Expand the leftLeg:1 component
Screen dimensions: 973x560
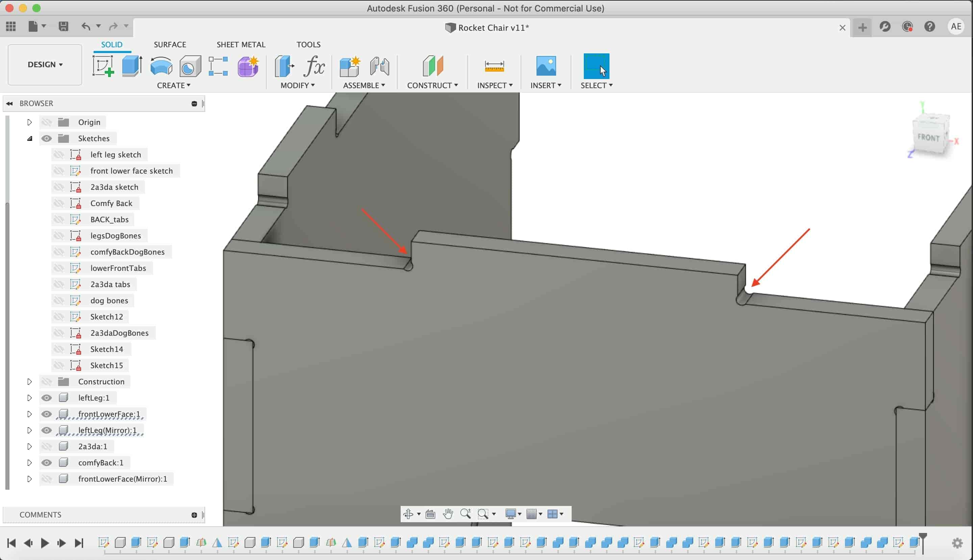coord(30,398)
